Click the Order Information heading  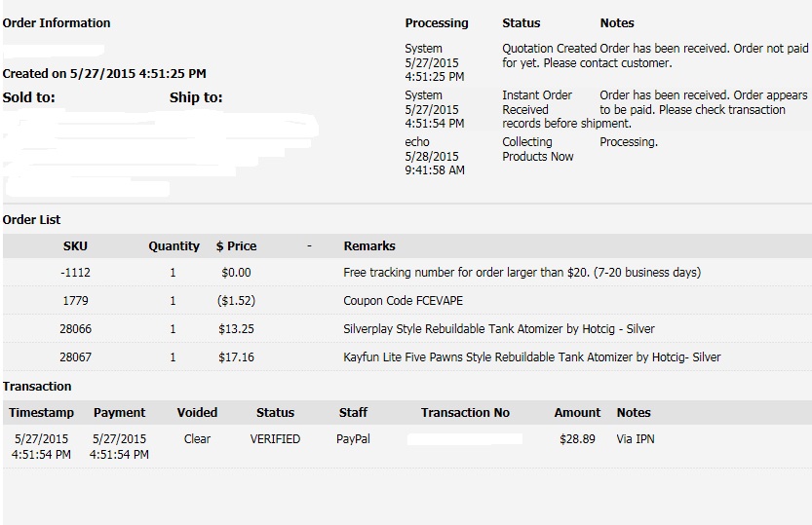coord(57,22)
